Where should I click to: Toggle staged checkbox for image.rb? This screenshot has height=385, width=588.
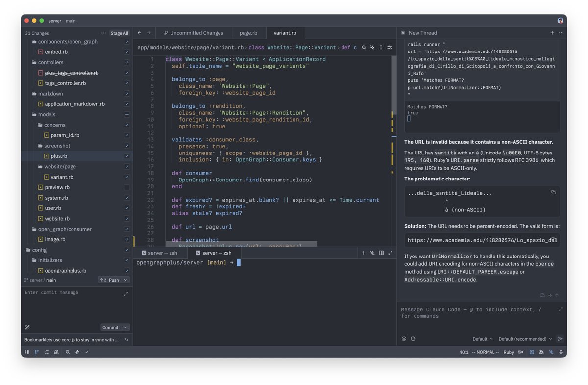click(127, 239)
